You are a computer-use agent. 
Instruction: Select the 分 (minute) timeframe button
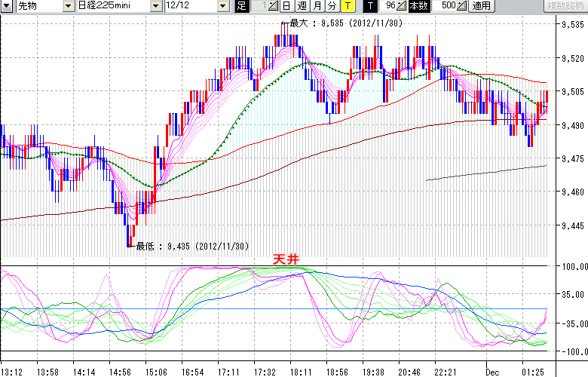(x=332, y=6)
